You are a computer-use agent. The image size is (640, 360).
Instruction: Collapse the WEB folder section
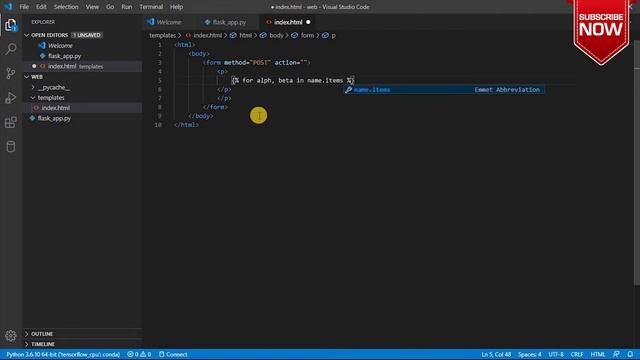click(x=37, y=77)
